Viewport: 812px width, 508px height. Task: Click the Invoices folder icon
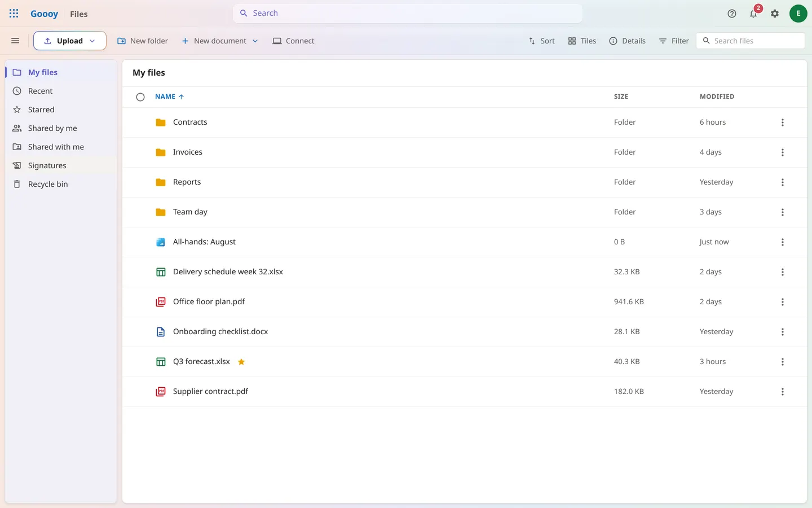(x=161, y=152)
